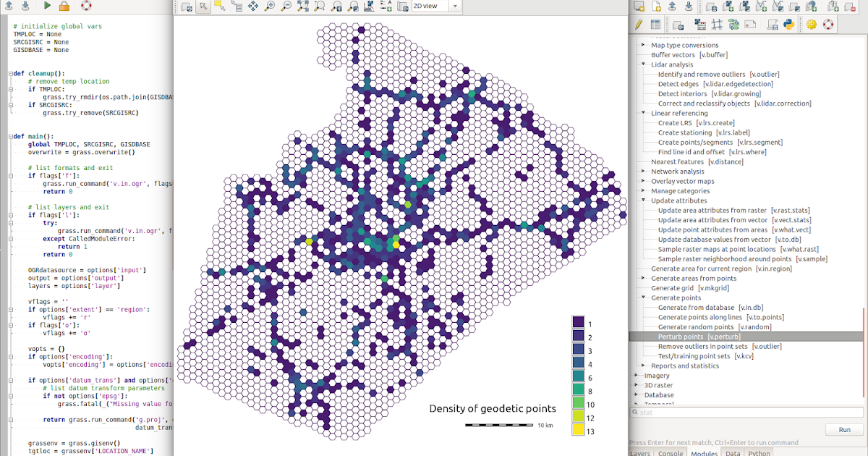The width and height of the screenshot is (868, 456).
Task: Open the attribute table manager
Action: 655,24
